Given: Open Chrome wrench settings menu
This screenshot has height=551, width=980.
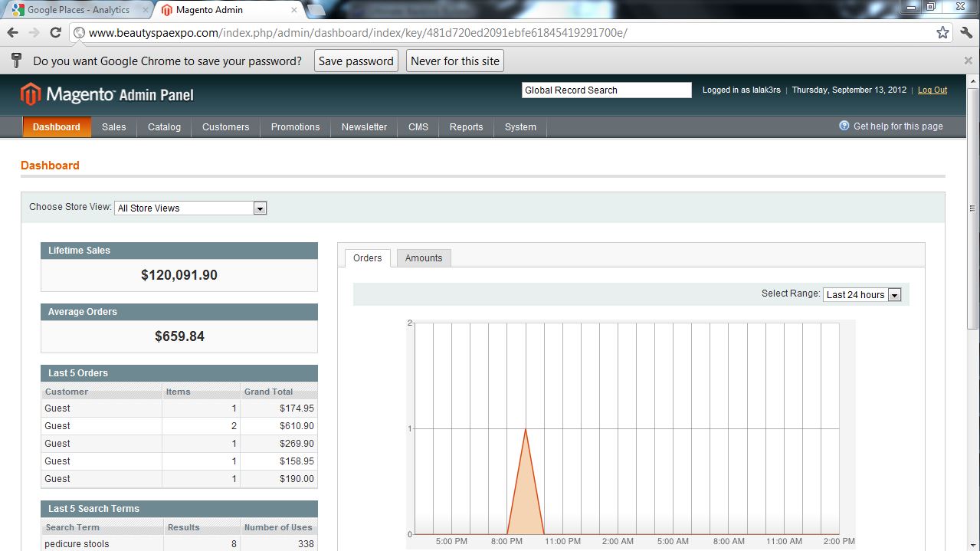Looking at the screenshot, I should (x=965, y=33).
